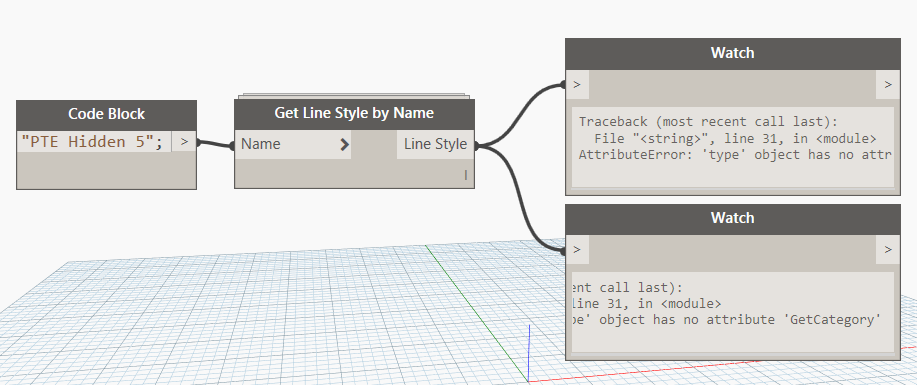Screen dimensions: 917x385
Task: Click the "Traceback (most recent call last):" text
Action: point(708,122)
